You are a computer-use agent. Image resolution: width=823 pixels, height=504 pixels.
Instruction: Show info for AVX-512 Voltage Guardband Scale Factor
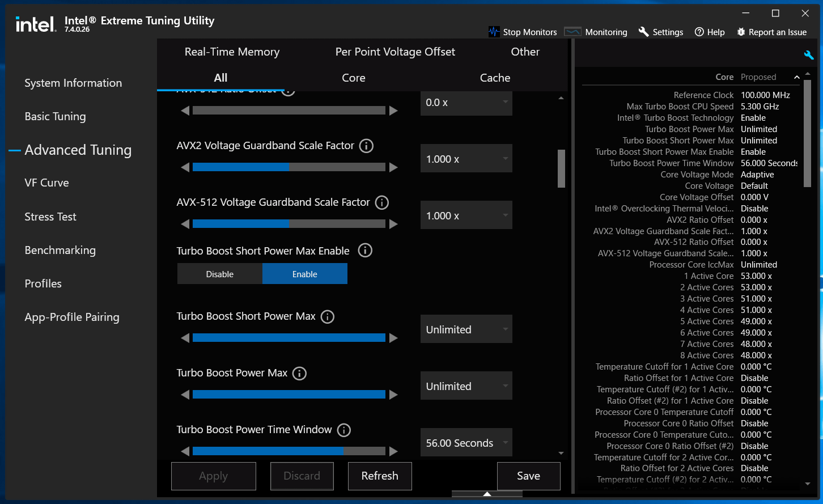pos(382,202)
